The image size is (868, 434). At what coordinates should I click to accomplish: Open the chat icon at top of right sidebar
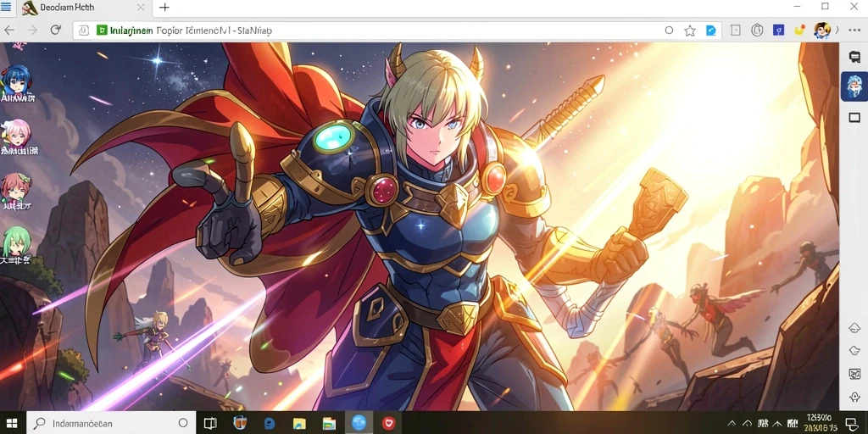coord(854,56)
